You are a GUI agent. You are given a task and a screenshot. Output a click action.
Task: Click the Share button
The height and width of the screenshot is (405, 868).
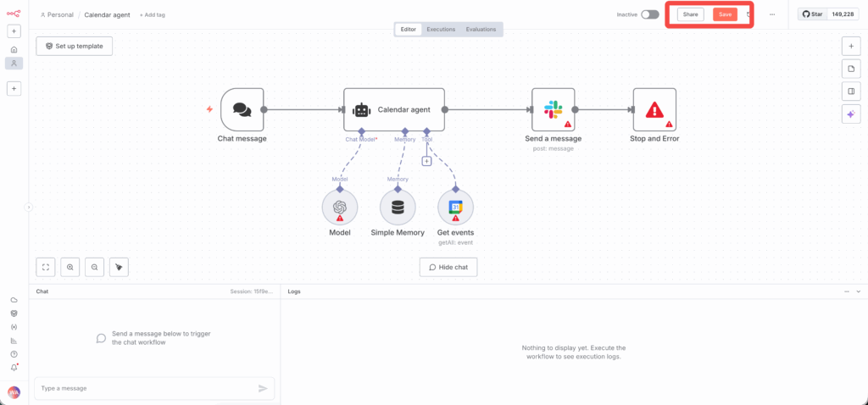(690, 14)
